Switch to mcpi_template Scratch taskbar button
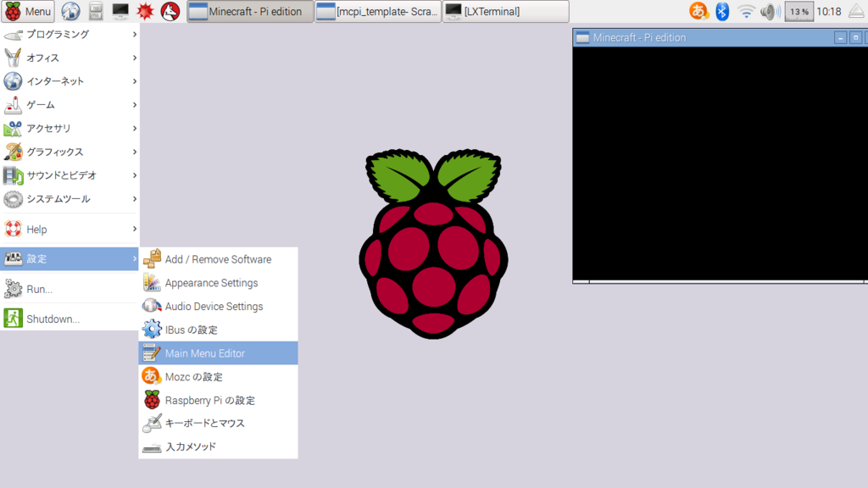Screen dimensions: 868x488 point(378,11)
